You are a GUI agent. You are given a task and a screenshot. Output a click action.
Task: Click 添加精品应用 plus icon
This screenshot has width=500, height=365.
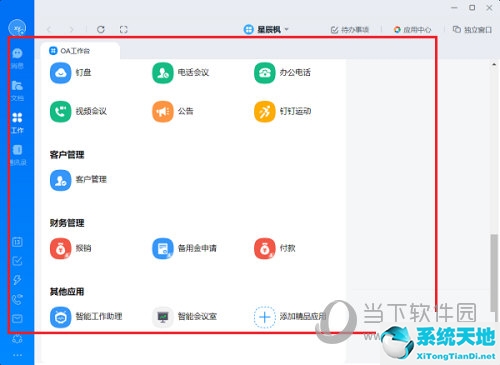265,317
